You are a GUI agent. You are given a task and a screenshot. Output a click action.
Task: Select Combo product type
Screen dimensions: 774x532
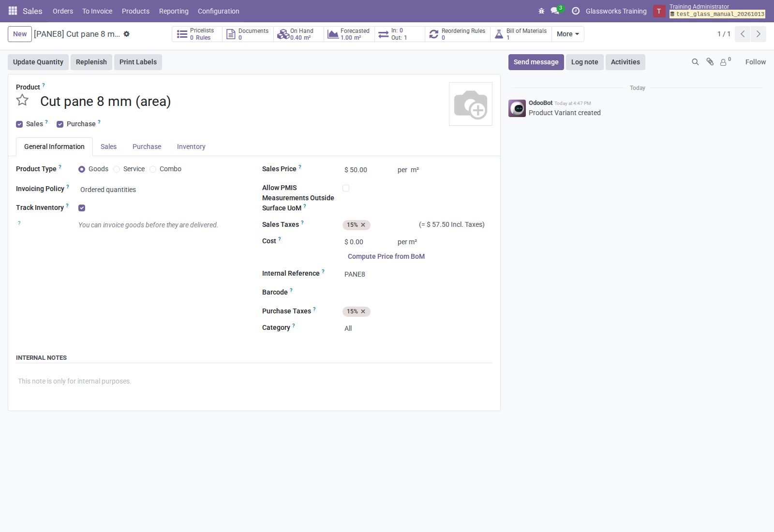click(x=153, y=169)
